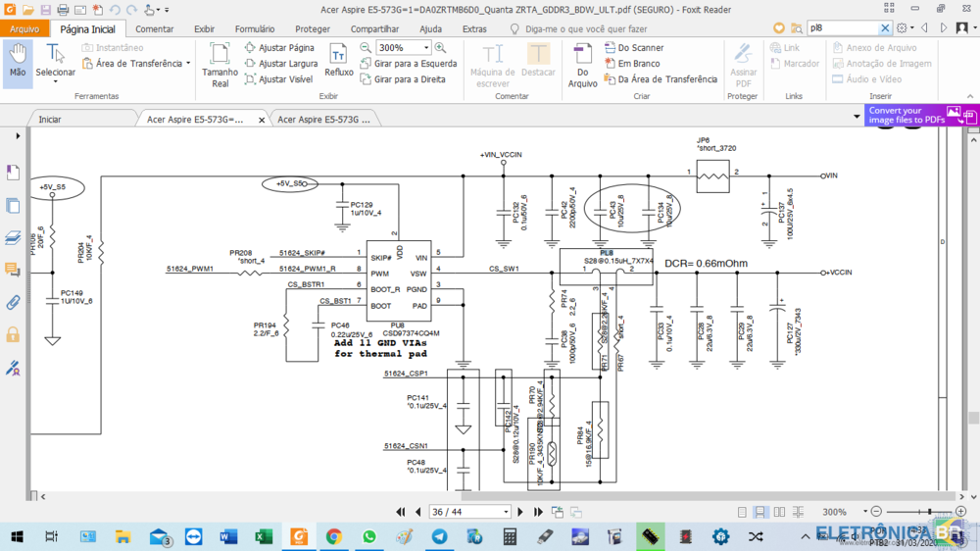Go to the last page using navigation arrow
The height and width of the screenshot is (551, 980).
(538, 512)
